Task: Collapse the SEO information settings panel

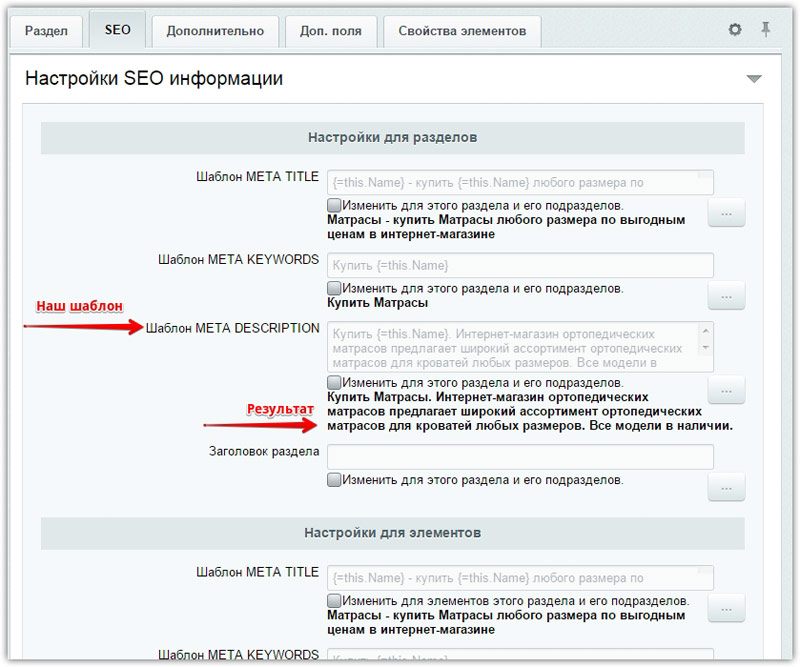Action: 753,79
